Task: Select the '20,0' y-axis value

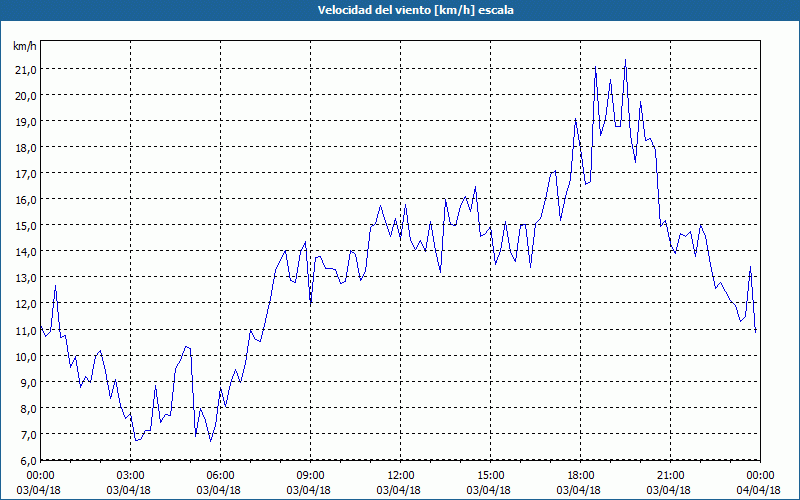Action: pos(26,95)
